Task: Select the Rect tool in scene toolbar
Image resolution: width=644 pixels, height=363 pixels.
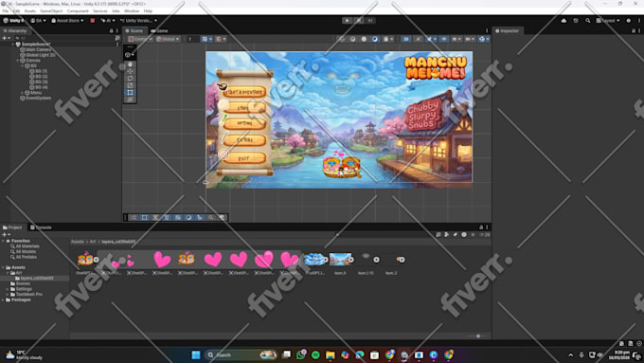Action: click(130, 92)
